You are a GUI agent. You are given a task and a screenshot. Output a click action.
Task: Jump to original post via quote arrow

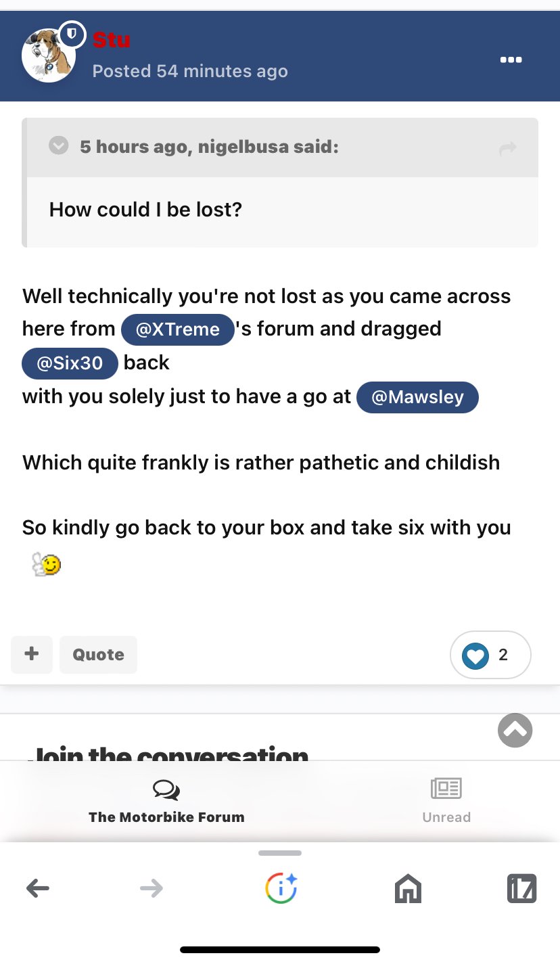click(x=507, y=148)
